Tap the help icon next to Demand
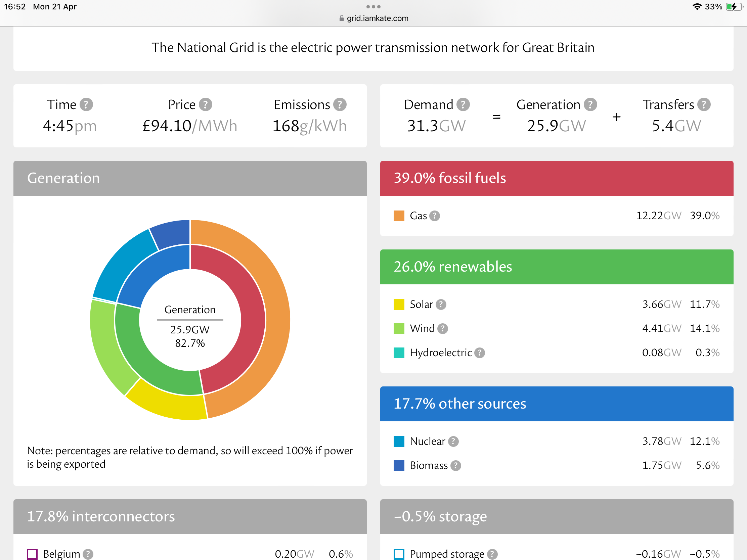 pyautogui.click(x=463, y=105)
